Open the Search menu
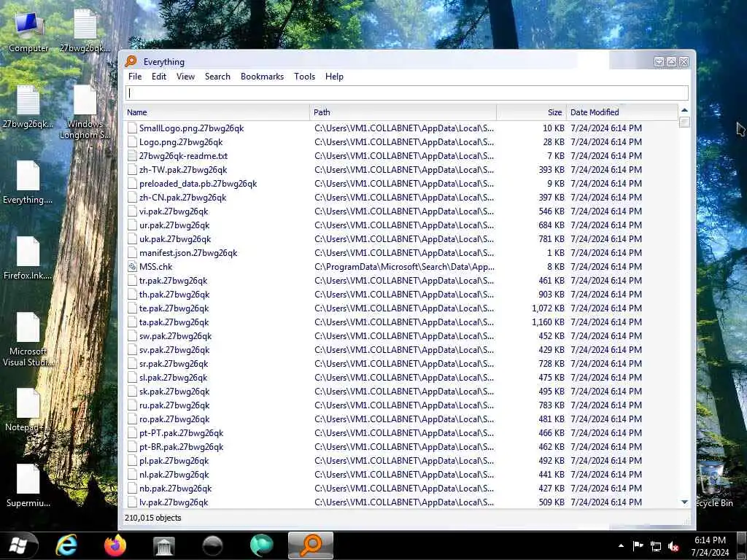This screenshot has width=747, height=560. click(217, 77)
